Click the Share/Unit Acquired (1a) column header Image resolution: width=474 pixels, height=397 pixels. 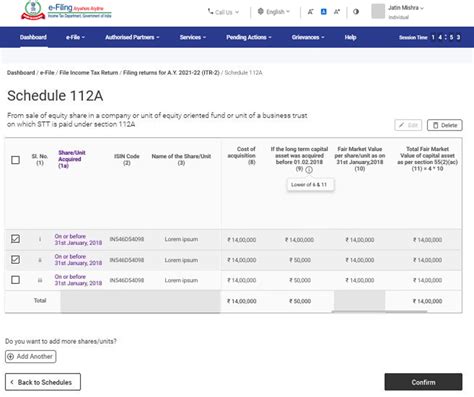[x=72, y=159]
